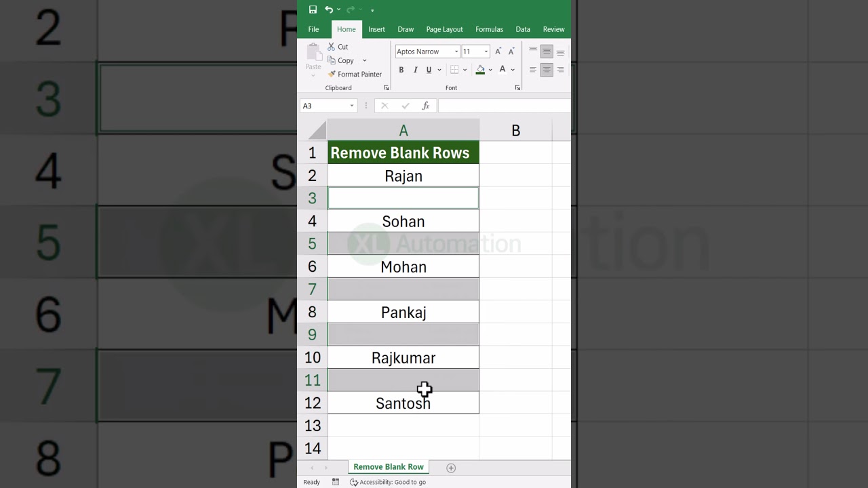Select row 11 header
This screenshot has width=868, height=488.
tap(313, 380)
